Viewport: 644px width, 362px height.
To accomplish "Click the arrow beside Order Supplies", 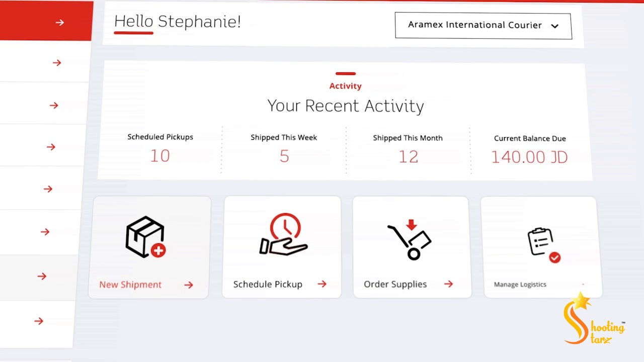I will click(x=448, y=284).
